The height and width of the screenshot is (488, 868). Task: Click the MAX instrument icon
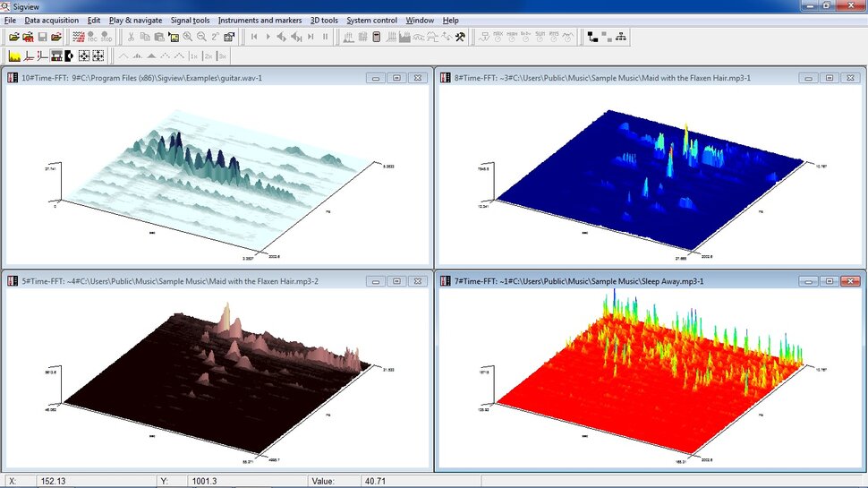[x=498, y=37]
